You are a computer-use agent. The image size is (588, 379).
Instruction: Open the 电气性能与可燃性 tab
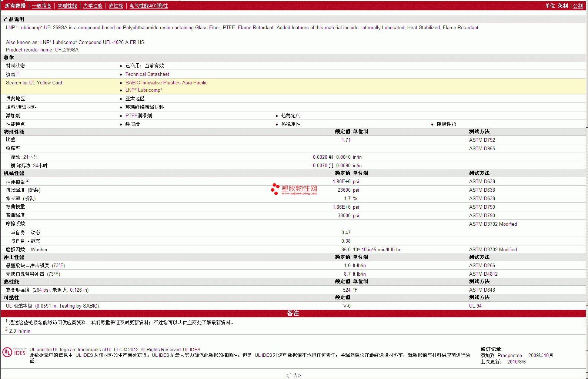point(148,6)
